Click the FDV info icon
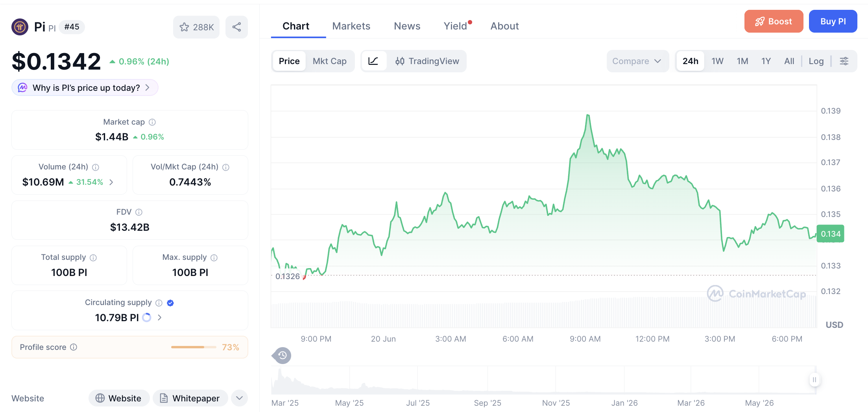868x412 pixels. pos(139,212)
